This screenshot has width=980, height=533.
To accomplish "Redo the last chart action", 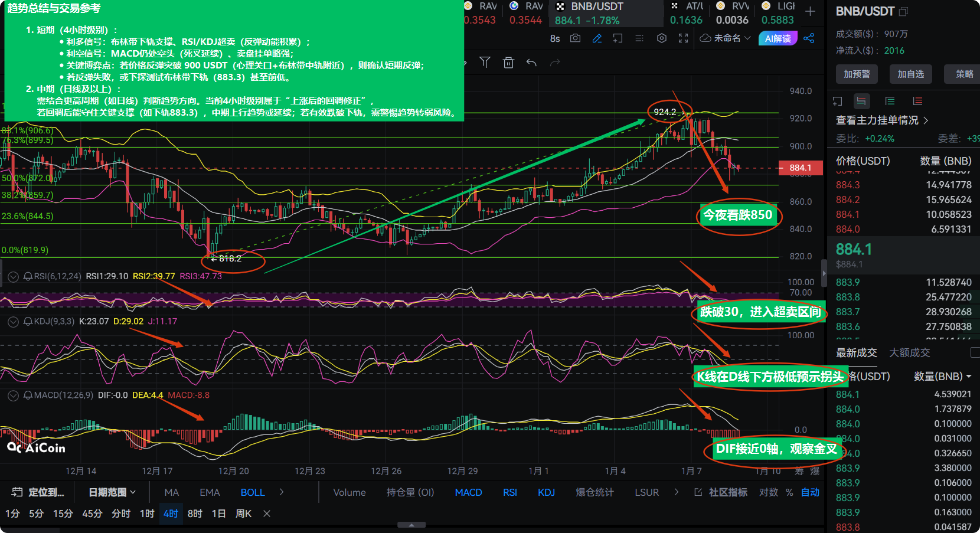I will click(554, 62).
